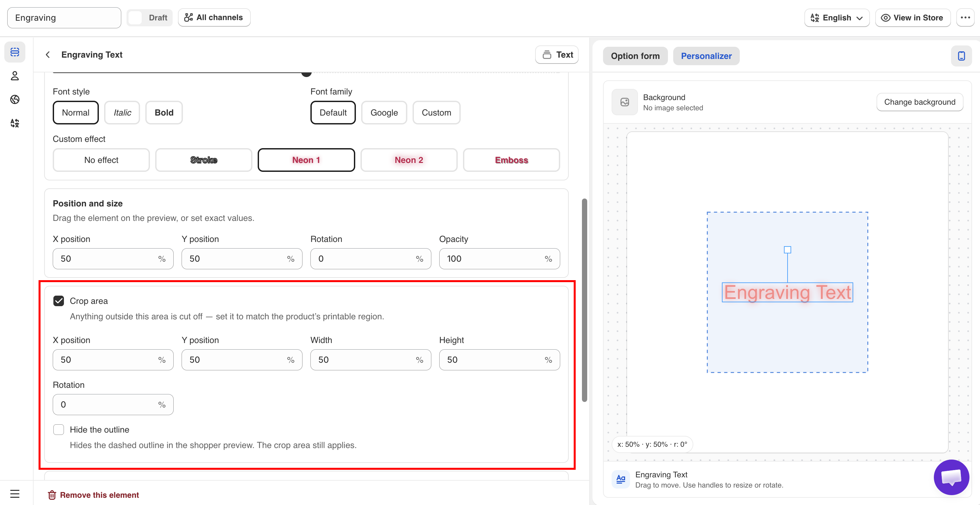Viewport: 980px width, 505px height.
Task: Switch to mobile device preview icon
Action: [961, 56]
